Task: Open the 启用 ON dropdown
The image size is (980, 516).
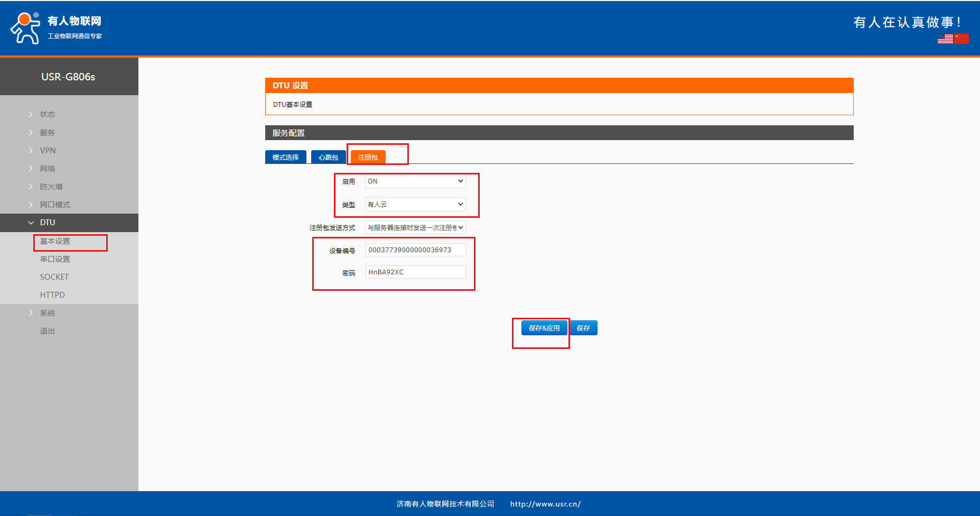Action: (x=415, y=181)
